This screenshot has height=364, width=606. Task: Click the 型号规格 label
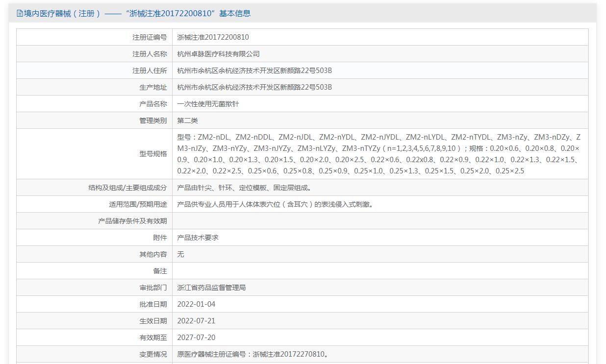pos(153,154)
